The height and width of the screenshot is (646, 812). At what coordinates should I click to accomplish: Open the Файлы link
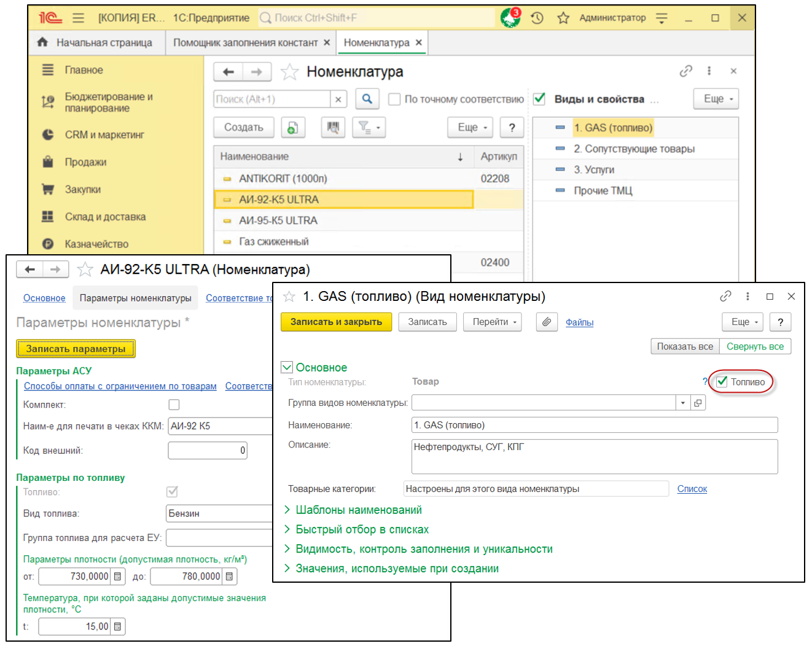pos(579,322)
